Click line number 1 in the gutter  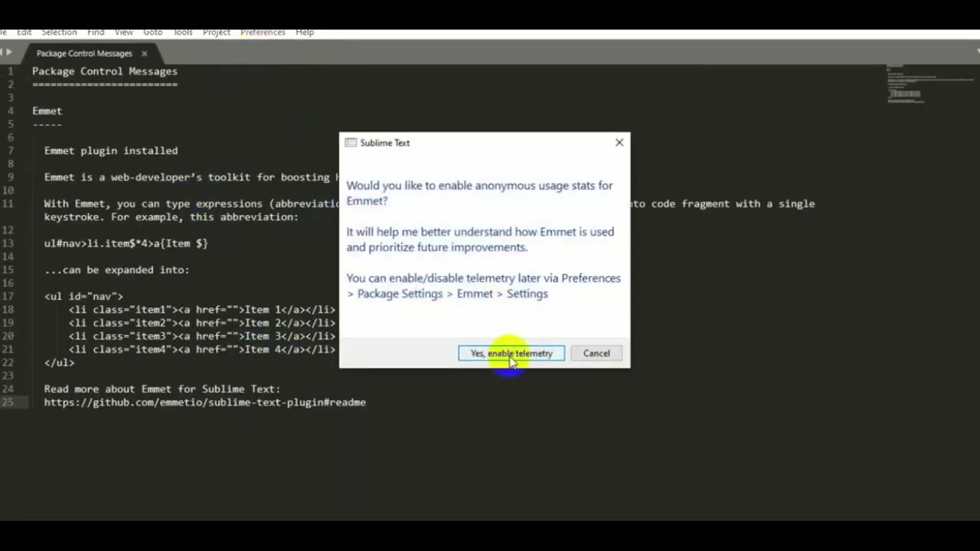pos(11,71)
